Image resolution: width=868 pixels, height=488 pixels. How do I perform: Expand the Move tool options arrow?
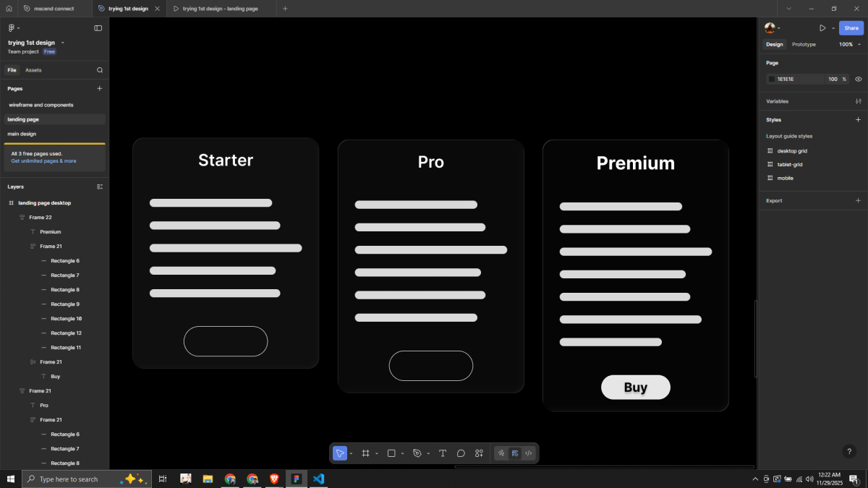pos(352,454)
